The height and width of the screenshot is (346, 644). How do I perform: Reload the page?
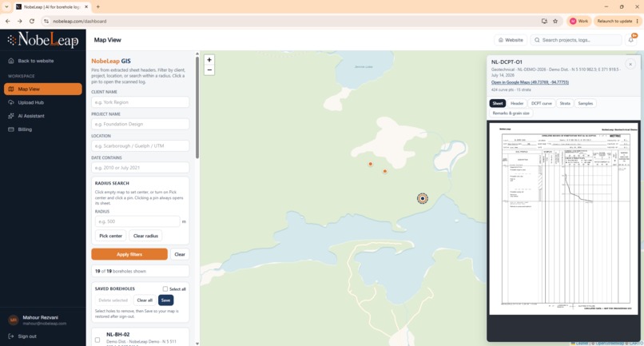tap(32, 21)
